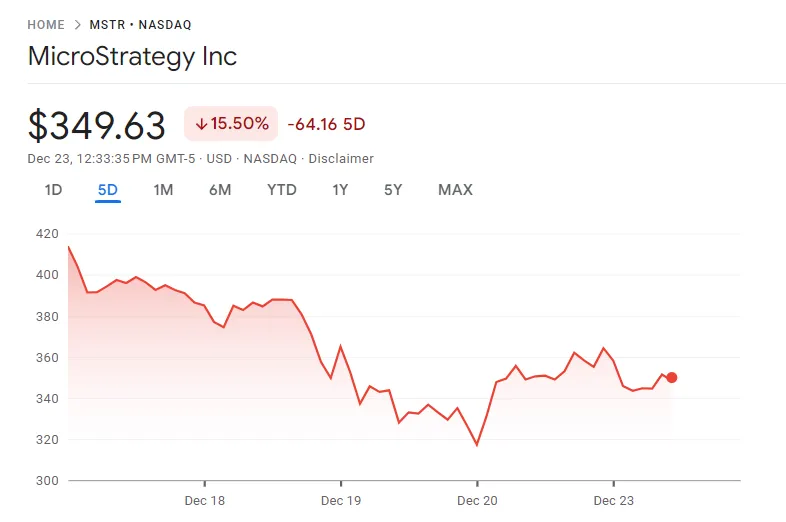Screen dimensions: 786x522
Task: Click the Dec 20 axis label
Action: [477, 500]
